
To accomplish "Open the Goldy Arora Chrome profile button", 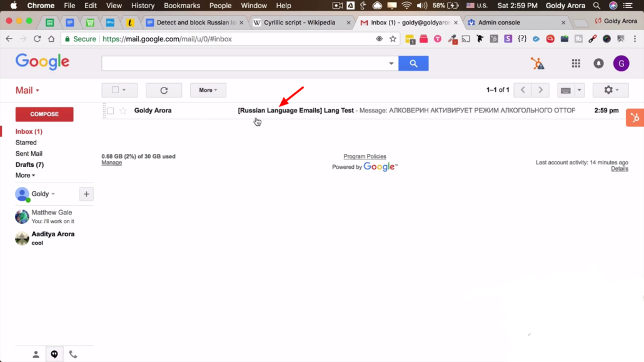I will (x=616, y=21).
